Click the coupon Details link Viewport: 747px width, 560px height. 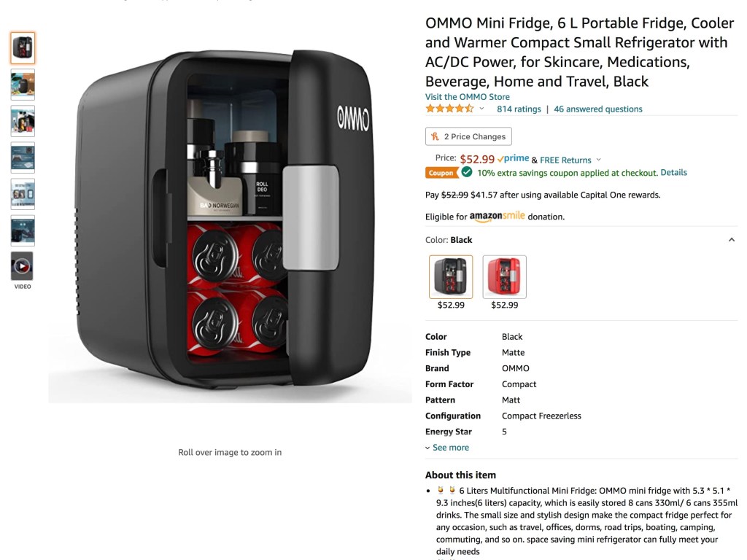(673, 172)
